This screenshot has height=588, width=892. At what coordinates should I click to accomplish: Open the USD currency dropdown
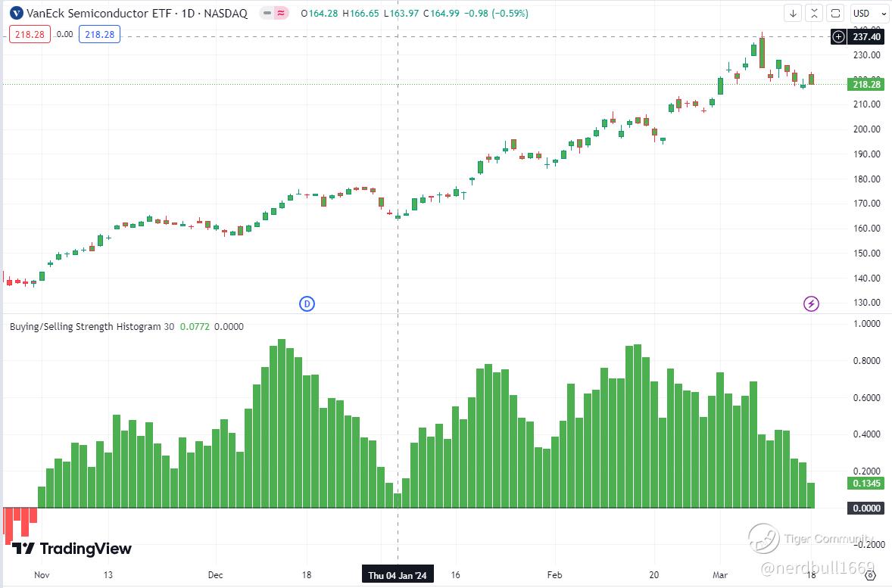[x=869, y=13]
